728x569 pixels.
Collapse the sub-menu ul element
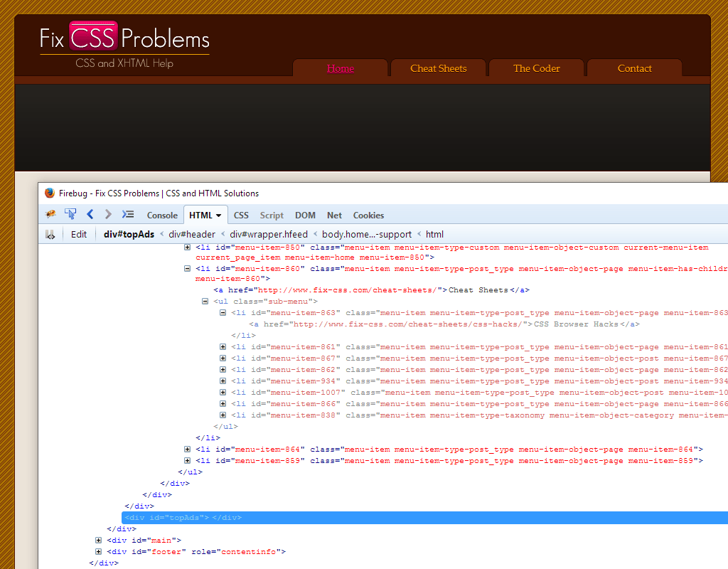coord(205,301)
